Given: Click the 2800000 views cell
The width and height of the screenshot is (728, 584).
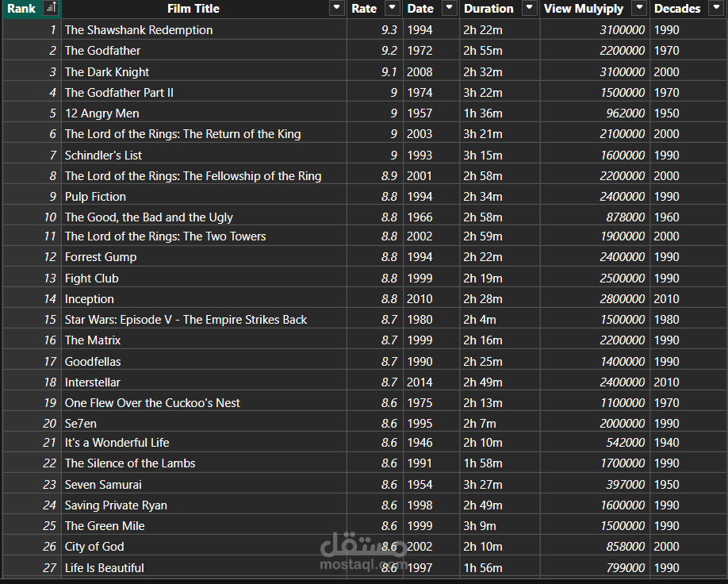Looking at the screenshot, I should 595,298.
